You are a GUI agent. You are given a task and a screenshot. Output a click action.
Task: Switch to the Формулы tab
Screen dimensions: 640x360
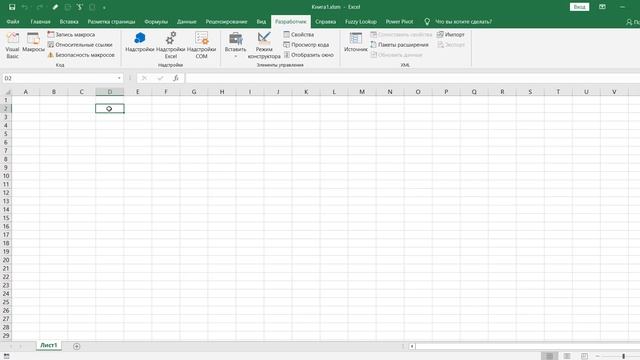point(156,22)
